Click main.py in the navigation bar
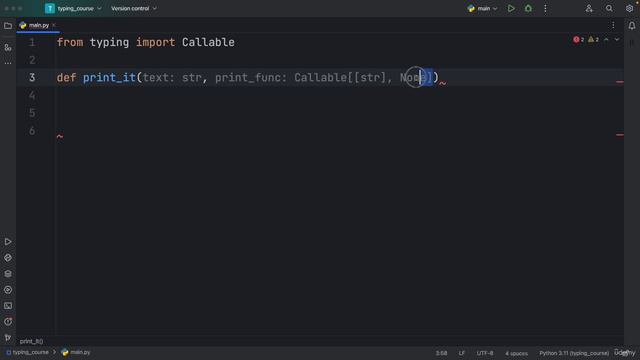 76,352
